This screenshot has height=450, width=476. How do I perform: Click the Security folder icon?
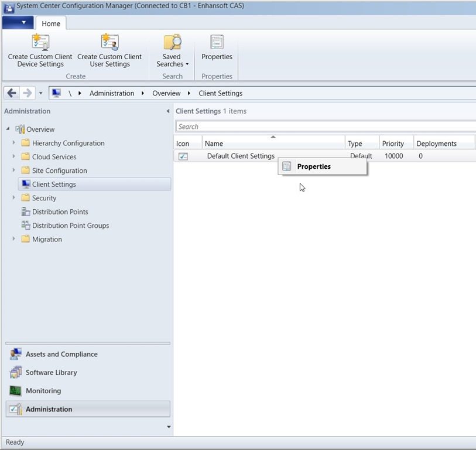pos(26,198)
